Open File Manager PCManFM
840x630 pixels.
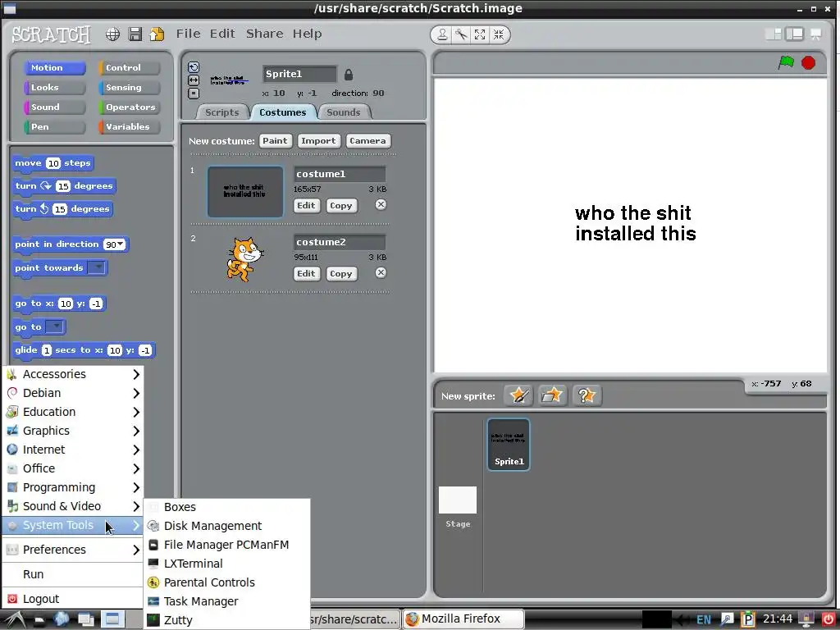(x=227, y=545)
